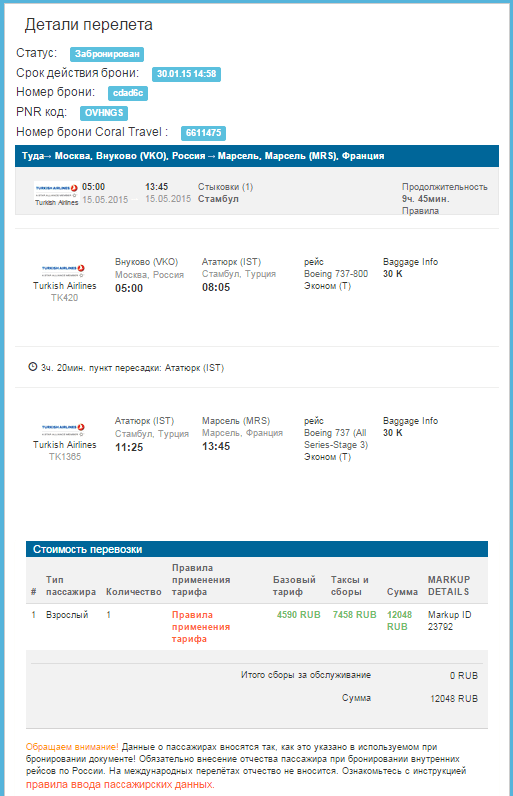Click the Забронирован status badge

[x=107, y=54]
